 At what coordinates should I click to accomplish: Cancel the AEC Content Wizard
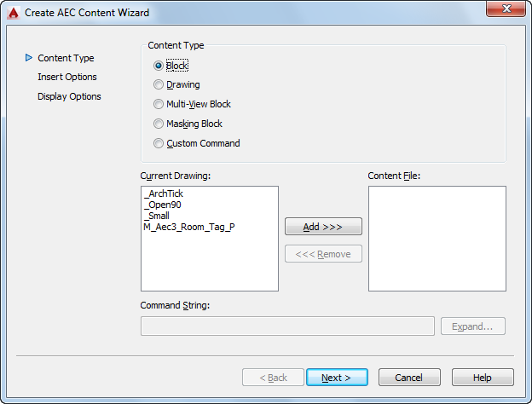pos(409,378)
